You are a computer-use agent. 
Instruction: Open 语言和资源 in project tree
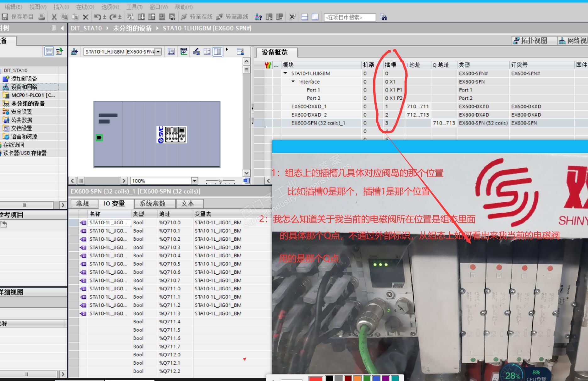click(24, 137)
